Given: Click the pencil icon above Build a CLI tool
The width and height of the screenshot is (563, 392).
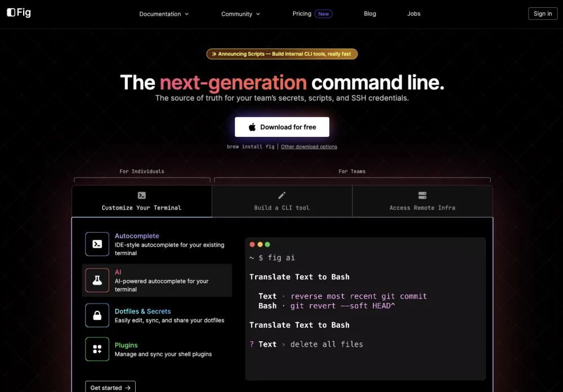Looking at the screenshot, I should point(282,195).
